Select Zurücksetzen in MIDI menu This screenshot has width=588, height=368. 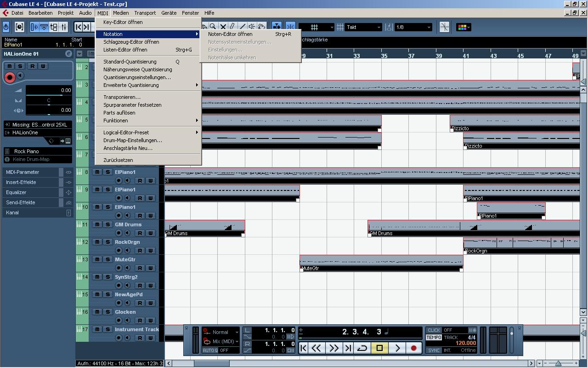(148, 160)
